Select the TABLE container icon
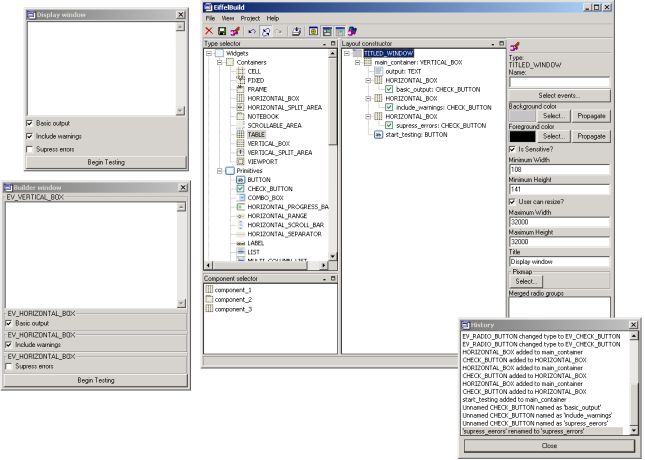The image size is (645, 460). (x=241, y=135)
